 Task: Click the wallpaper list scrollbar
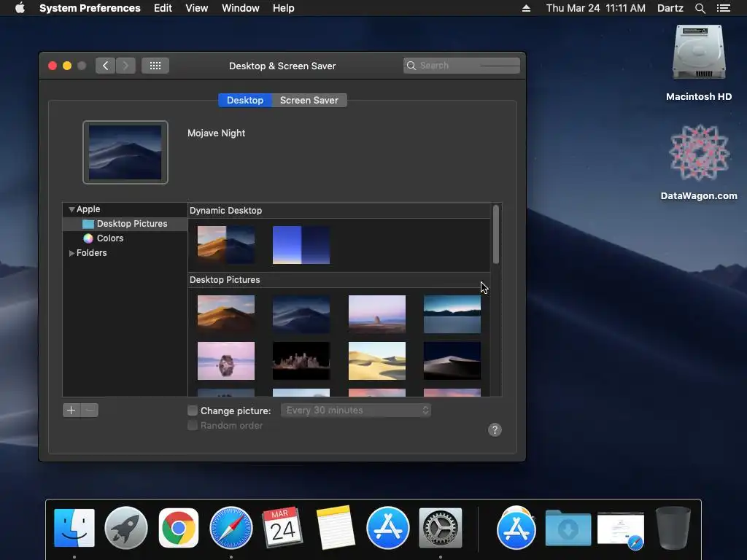click(496, 234)
